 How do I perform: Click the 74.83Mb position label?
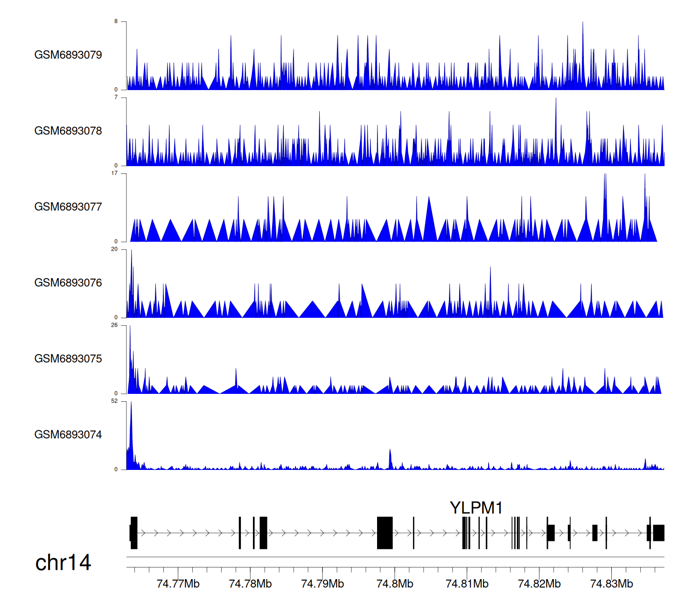pos(611,584)
